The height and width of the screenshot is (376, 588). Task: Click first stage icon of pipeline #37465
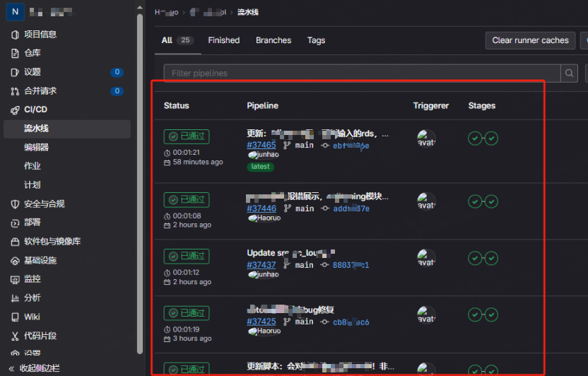[475, 139]
